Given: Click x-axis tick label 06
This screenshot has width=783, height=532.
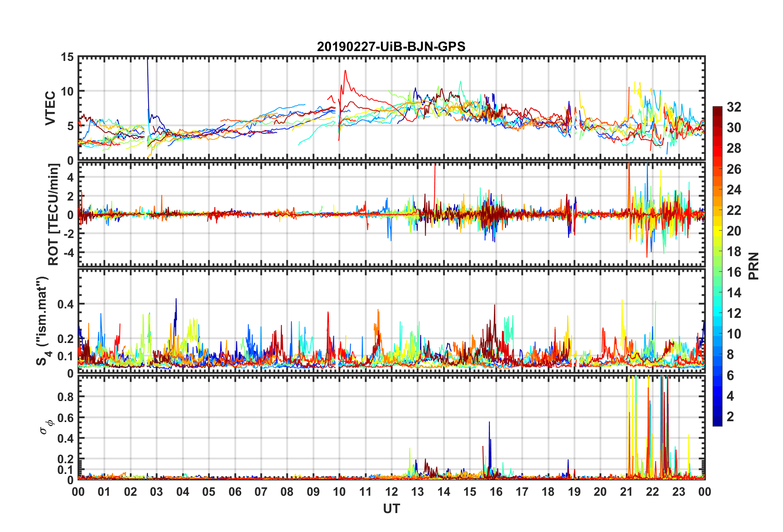Looking at the screenshot, I should click(x=235, y=492).
